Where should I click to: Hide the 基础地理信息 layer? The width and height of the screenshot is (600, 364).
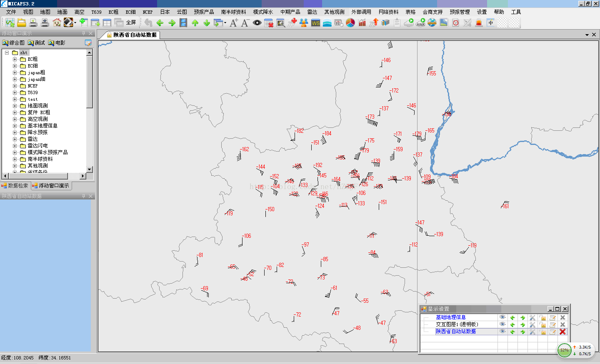click(x=502, y=317)
